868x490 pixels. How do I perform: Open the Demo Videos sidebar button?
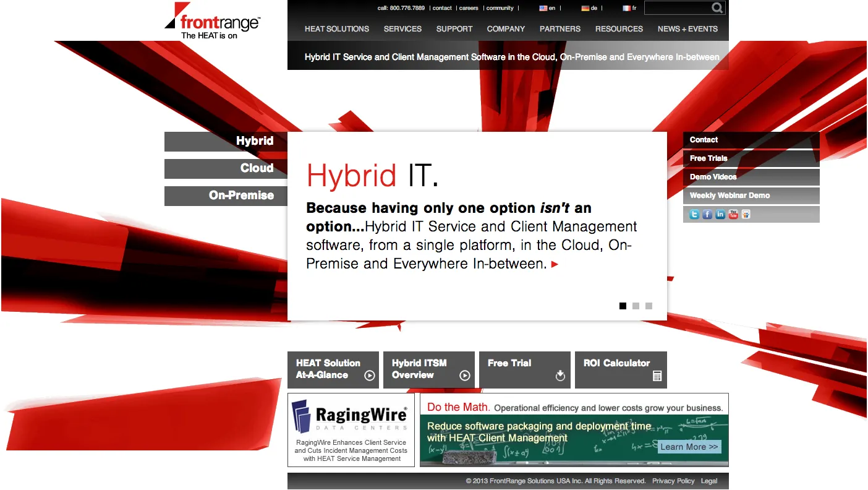tap(751, 177)
